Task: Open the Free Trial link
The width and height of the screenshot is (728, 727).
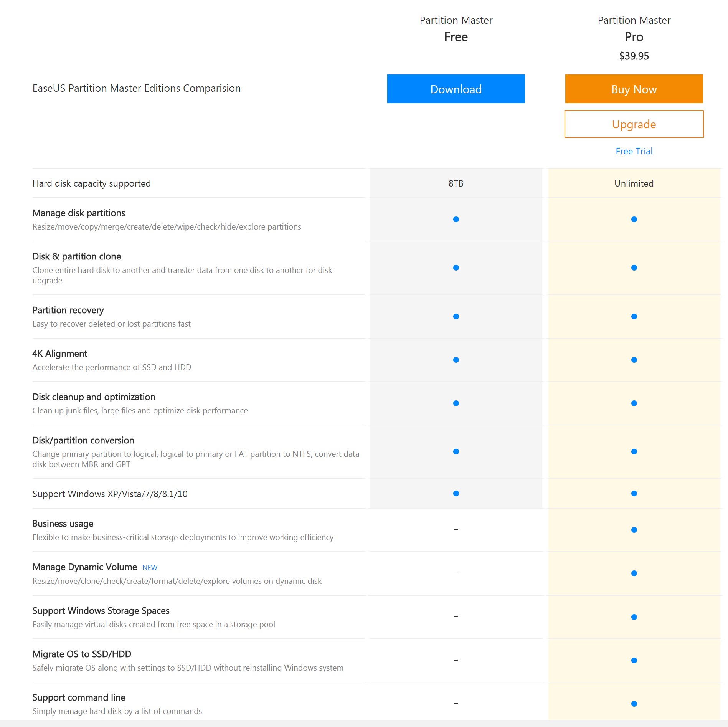Action: pyautogui.click(x=634, y=151)
